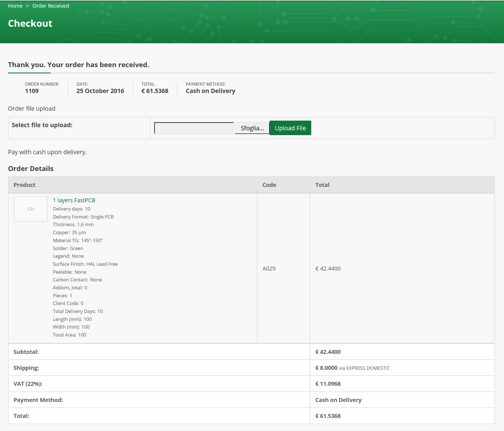Click the file path input field
Viewport: 504px width, 431px height.
(194, 128)
